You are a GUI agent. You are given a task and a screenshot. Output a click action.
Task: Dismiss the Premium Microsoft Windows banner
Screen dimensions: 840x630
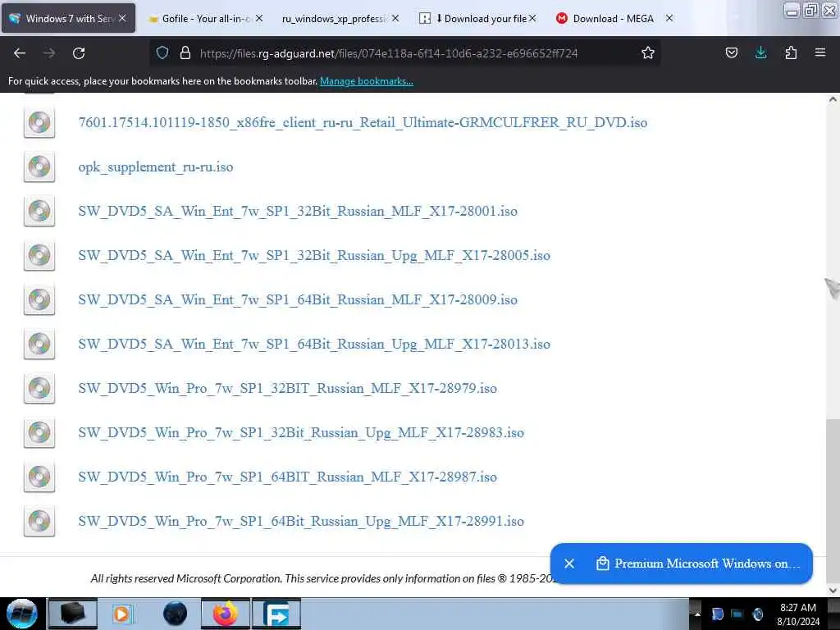click(x=569, y=564)
